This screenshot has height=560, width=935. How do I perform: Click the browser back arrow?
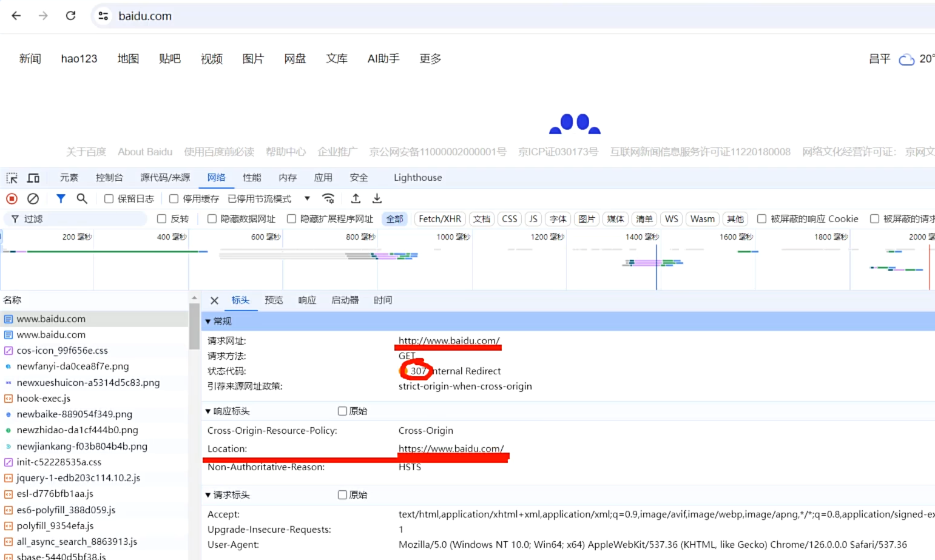(16, 16)
